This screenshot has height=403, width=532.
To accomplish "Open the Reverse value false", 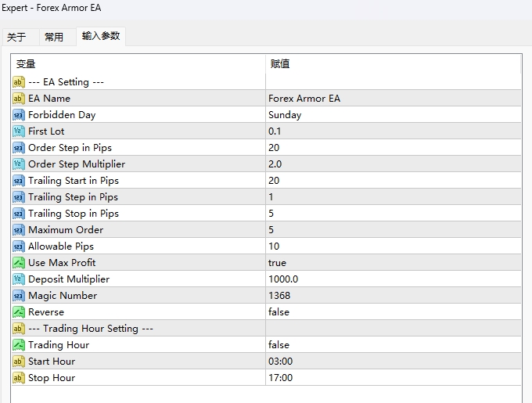I will pos(394,312).
